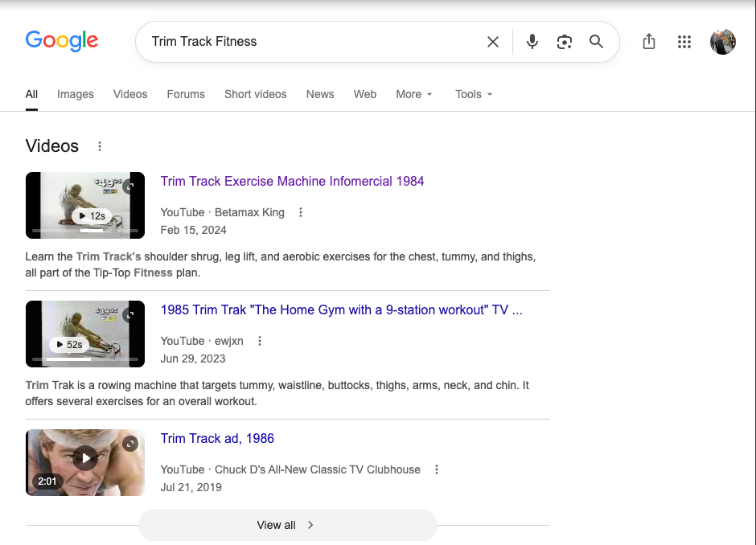Click the YouTube · Betamax King source text
This screenshot has height=545, width=756.
(x=222, y=212)
